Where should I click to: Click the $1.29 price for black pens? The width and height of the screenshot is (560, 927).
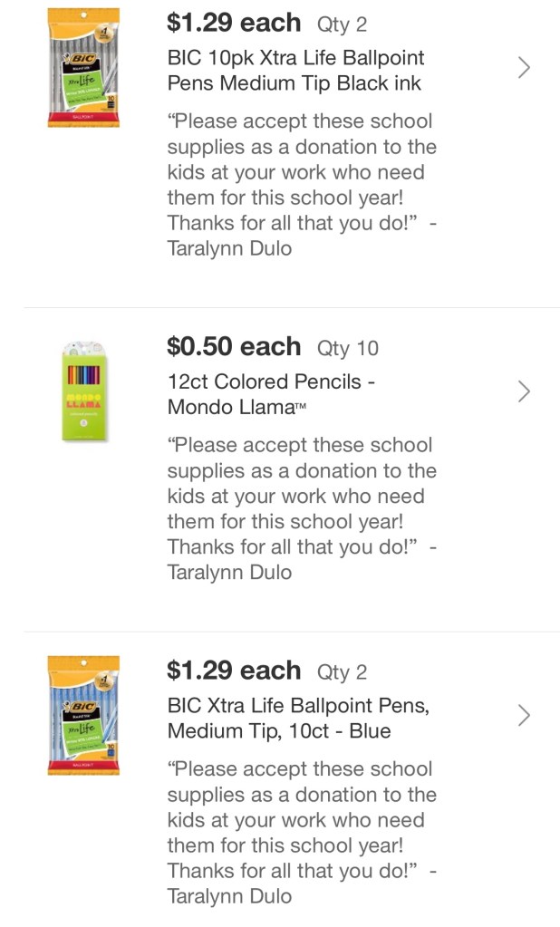pyautogui.click(x=234, y=23)
